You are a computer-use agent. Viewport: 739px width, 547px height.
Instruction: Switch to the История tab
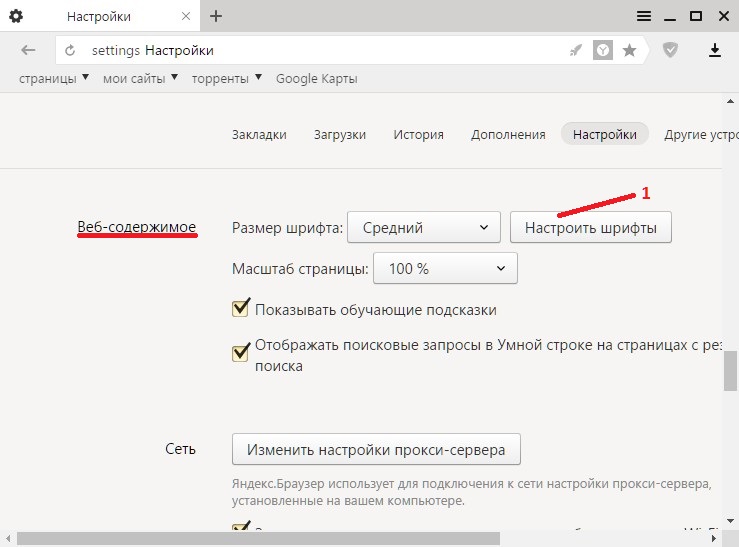419,135
